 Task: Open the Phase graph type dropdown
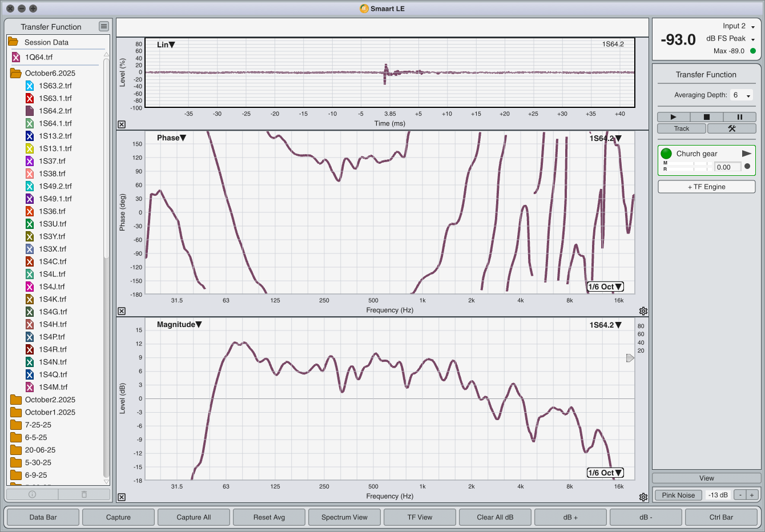(171, 138)
